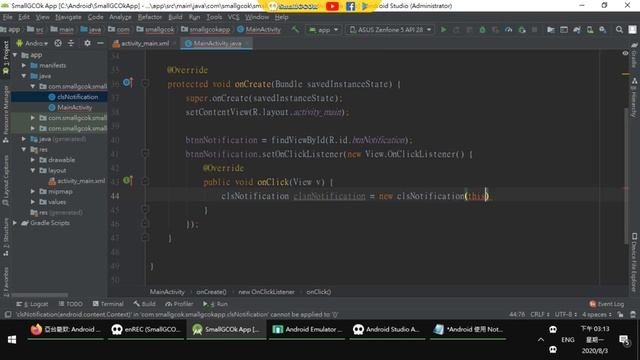Screen dimensions: 640x360
Task: Open the SDK Manager icon
Action: (x=603, y=29)
